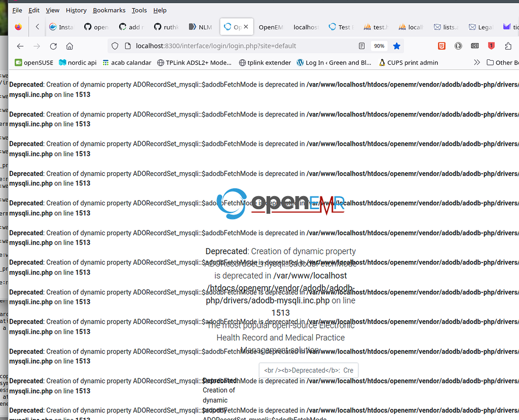The image size is (519, 420).
Task: Open the uBlock Origin shield extension
Action: (492, 46)
